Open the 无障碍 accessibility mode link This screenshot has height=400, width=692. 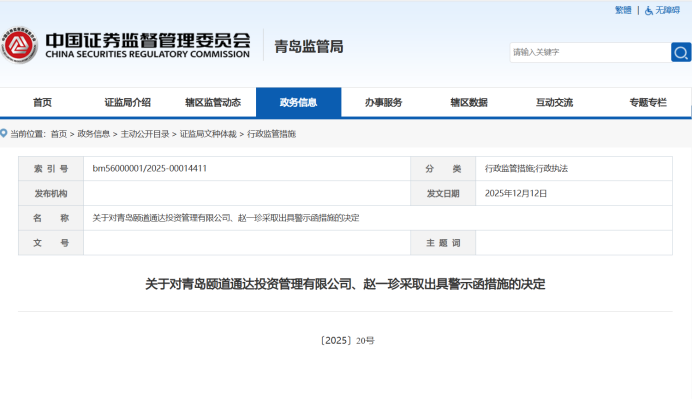click(x=667, y=10)
